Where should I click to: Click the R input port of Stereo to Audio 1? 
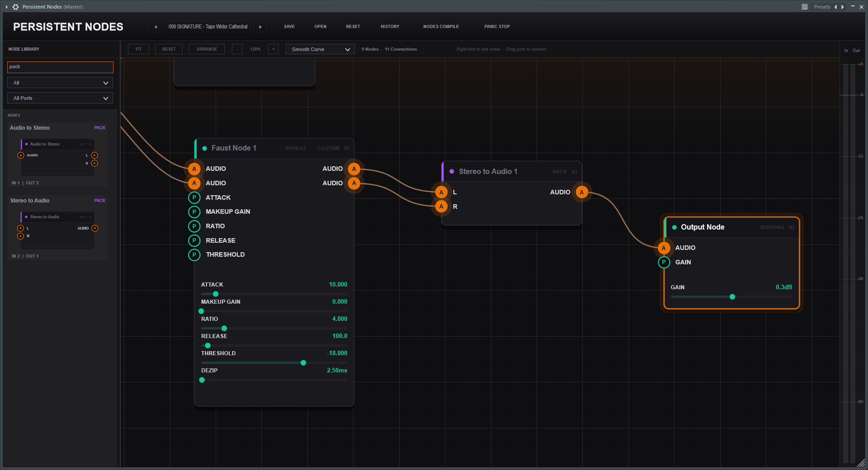point(441,207)
